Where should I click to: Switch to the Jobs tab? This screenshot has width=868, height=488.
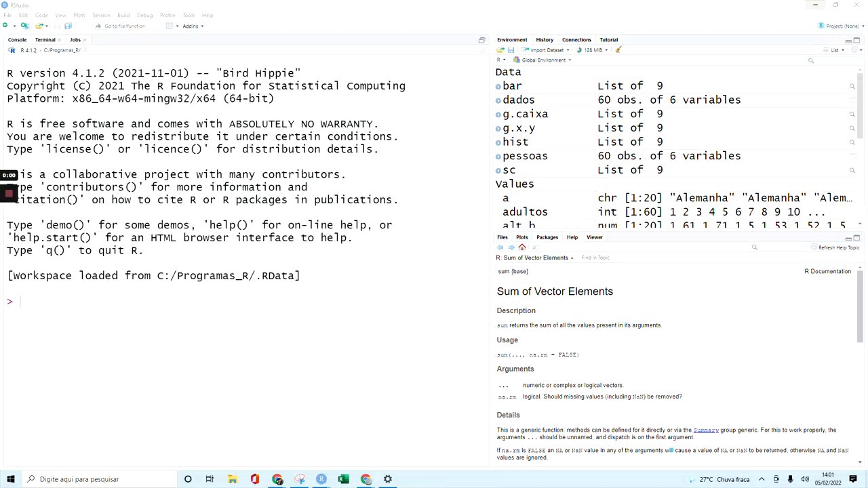75,40
